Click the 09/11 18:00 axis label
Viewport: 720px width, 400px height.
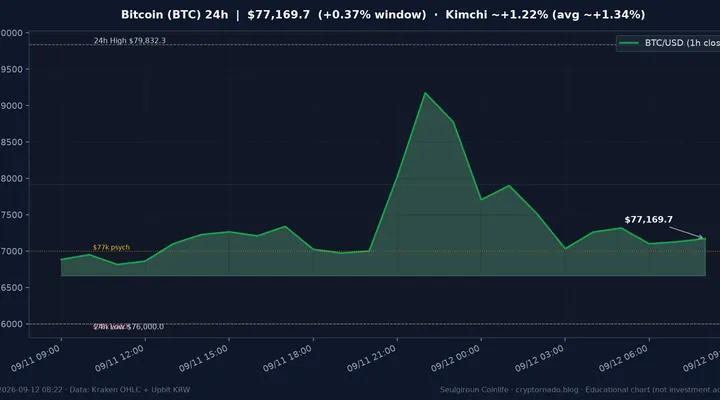(x=287, y=358)
